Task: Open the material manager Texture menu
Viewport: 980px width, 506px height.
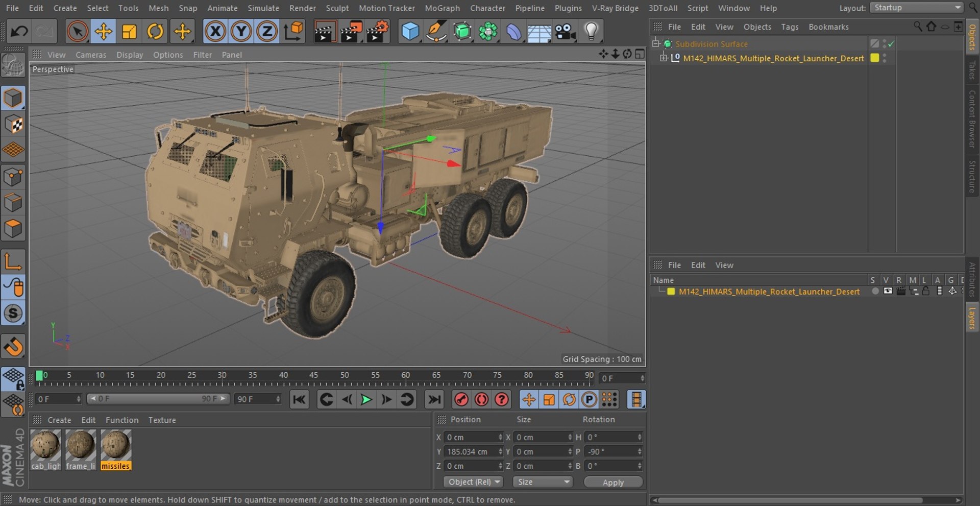Action: tap(162, 420)
